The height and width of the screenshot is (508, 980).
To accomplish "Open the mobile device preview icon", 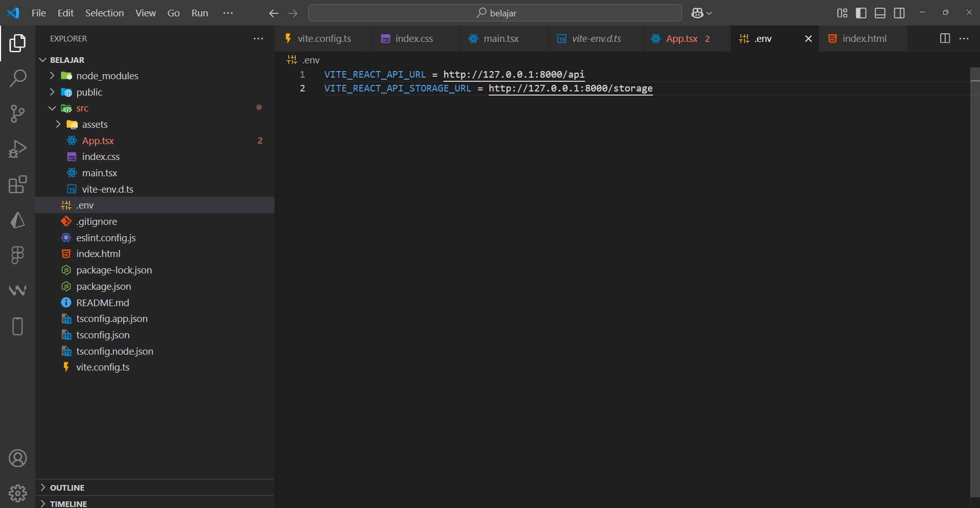I will point(17,326).
